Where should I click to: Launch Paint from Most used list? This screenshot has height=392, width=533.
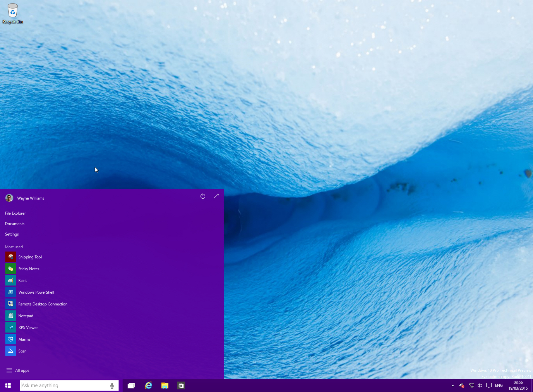coord(22,280)
